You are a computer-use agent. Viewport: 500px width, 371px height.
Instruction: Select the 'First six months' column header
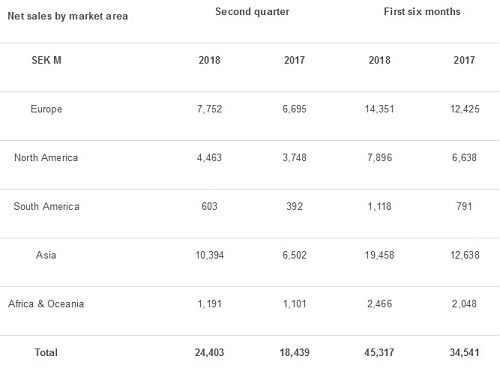coord(422,12)
